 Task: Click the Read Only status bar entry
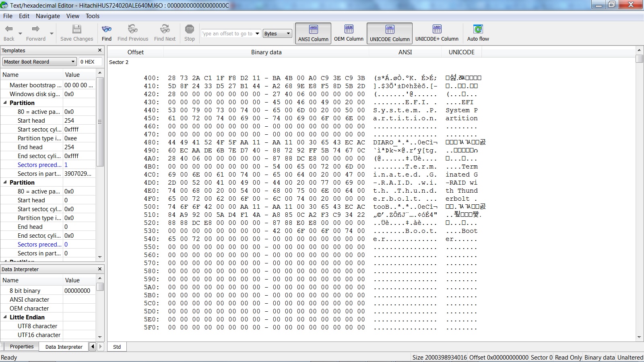coord(568,357)
